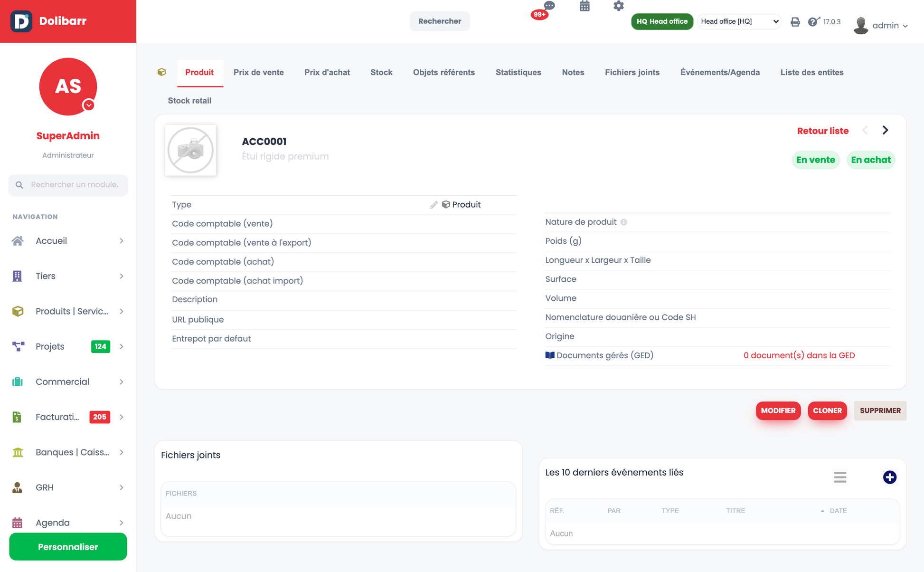This screenshot has width=924, height=572.
Task: Open the settings gear icon in top bar
Action: coord(618,6)
